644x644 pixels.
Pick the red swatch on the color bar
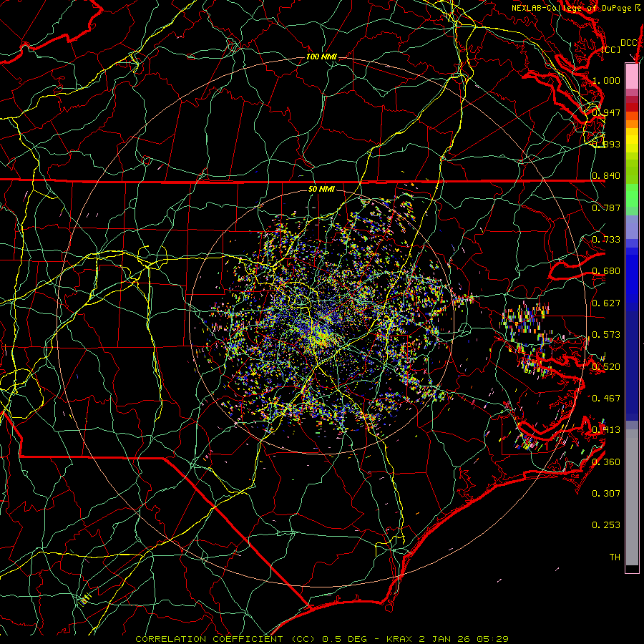[632, 107]
